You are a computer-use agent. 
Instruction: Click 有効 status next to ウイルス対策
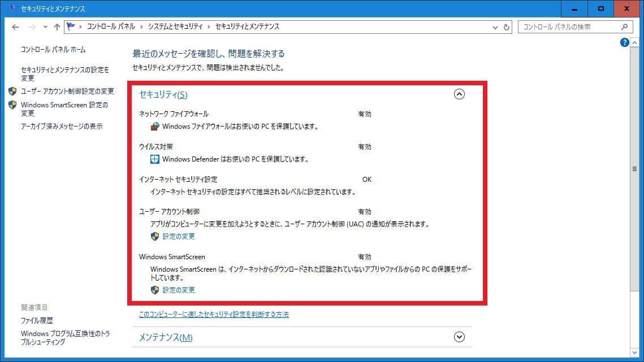coord(365,147)
